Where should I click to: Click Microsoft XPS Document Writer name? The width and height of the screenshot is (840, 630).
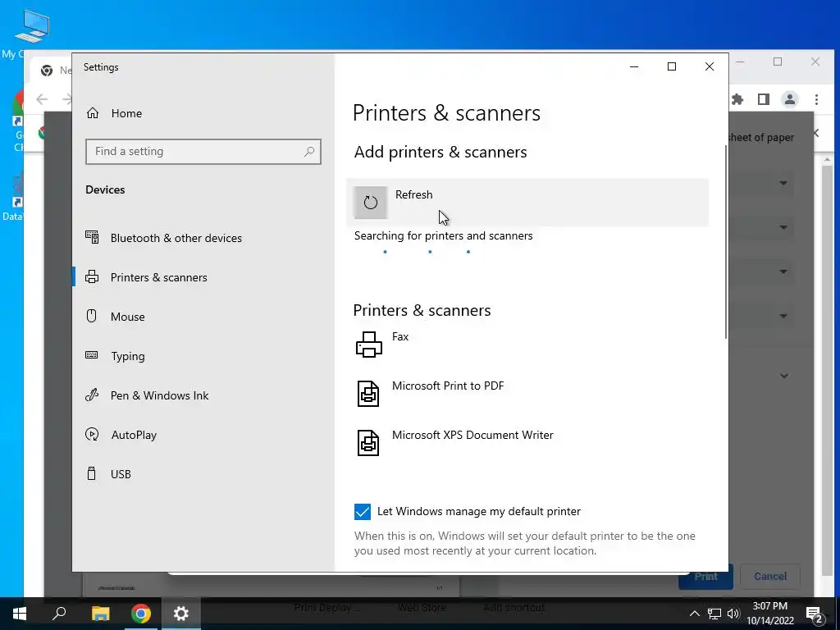(472, 435)
